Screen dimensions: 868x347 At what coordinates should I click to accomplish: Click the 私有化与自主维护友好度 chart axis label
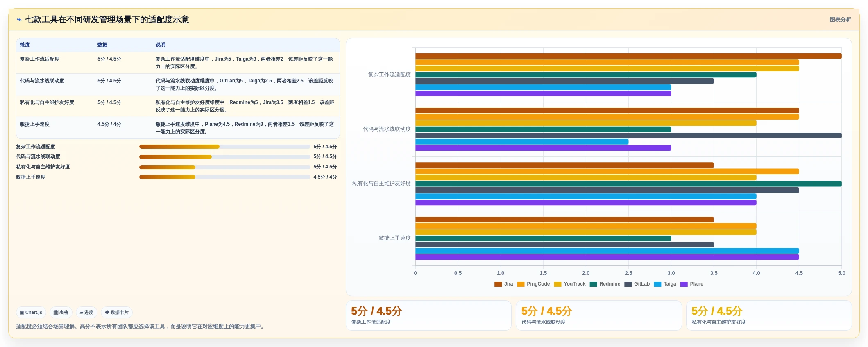coord(381,184)
